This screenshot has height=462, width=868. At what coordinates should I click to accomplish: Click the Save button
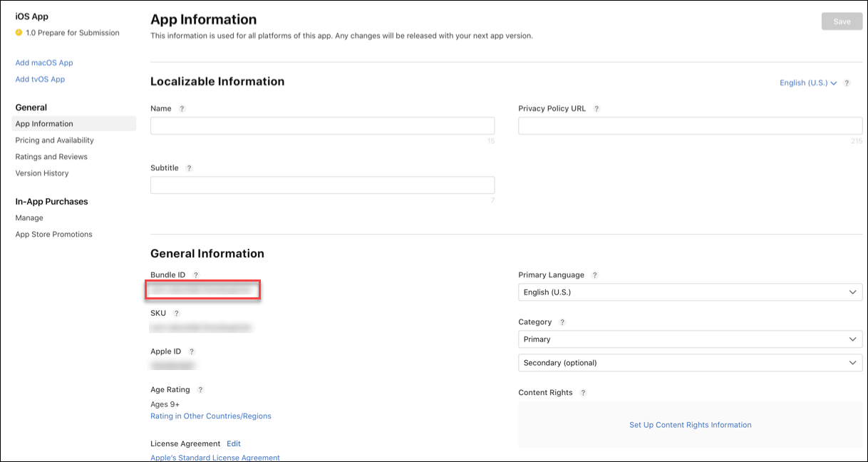coord(842,21)
